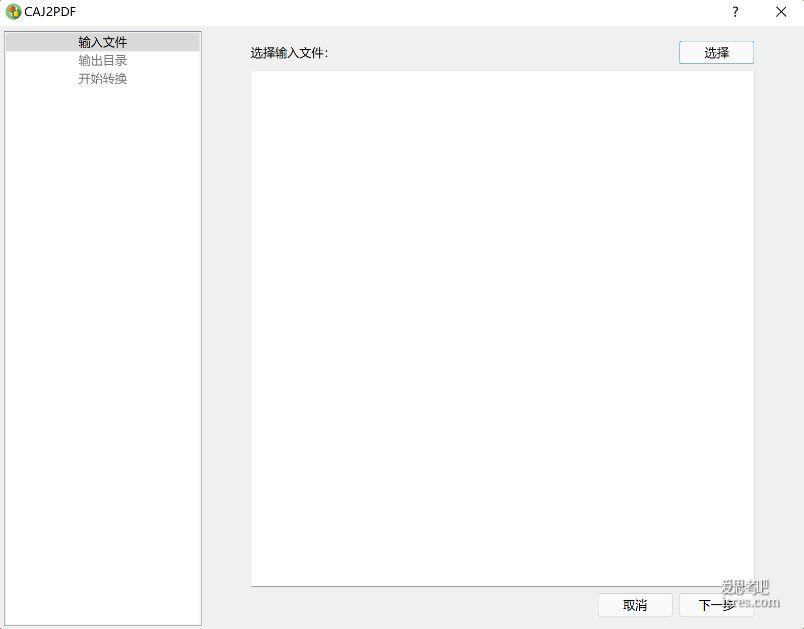Click the 选择输入文件 label
This screenshot has height=629, width=804.
pyautogui.click(x=289, y=53)
